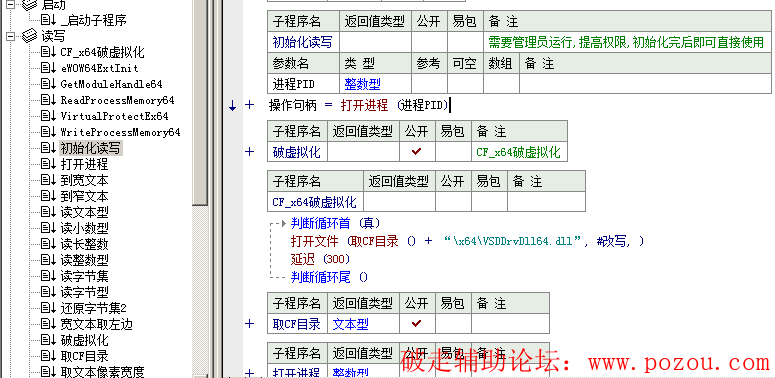Click the icon next to eWOW64ExtInit
Viewport: 775px width, 378px height.
click(49, 68)
